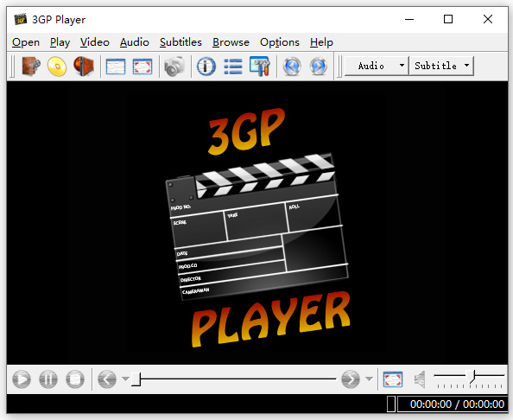Take a screenshot with the camera icon

174,67
